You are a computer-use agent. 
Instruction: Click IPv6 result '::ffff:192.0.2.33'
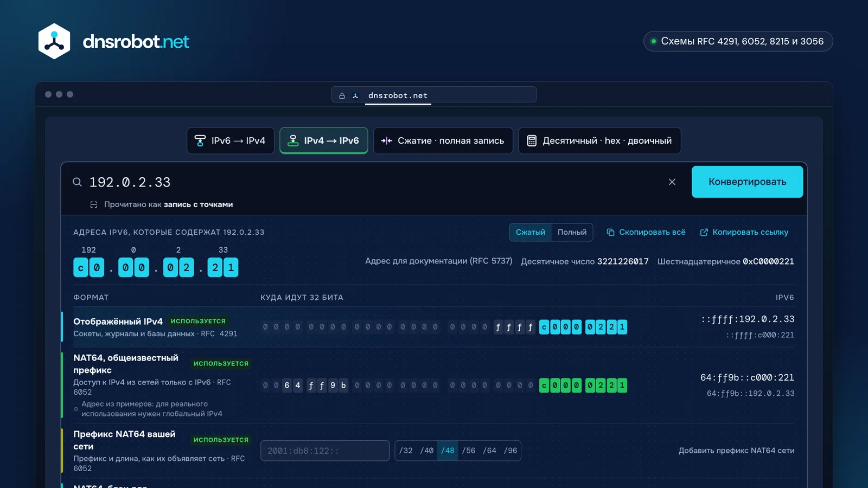[748, 319]
